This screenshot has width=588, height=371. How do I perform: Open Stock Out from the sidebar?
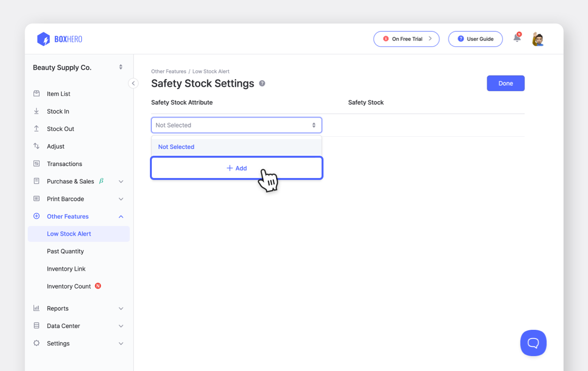[x=37, y=128]
